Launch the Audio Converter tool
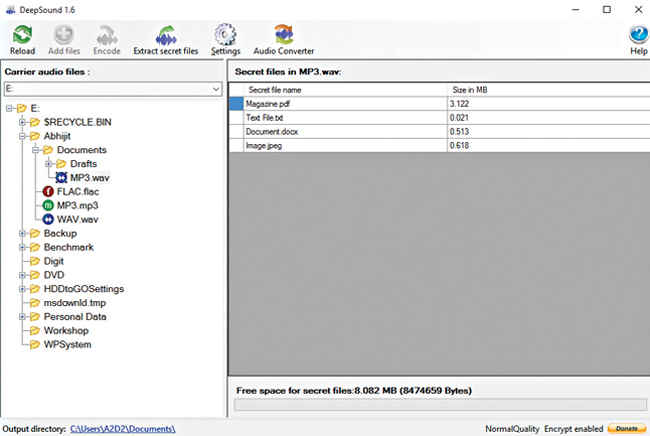Screen dimensions: 650x436 284,34
